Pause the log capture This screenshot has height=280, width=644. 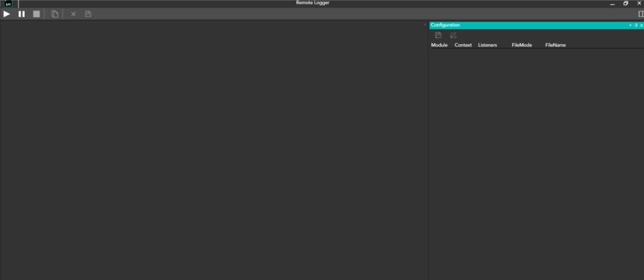coord(22,14)
